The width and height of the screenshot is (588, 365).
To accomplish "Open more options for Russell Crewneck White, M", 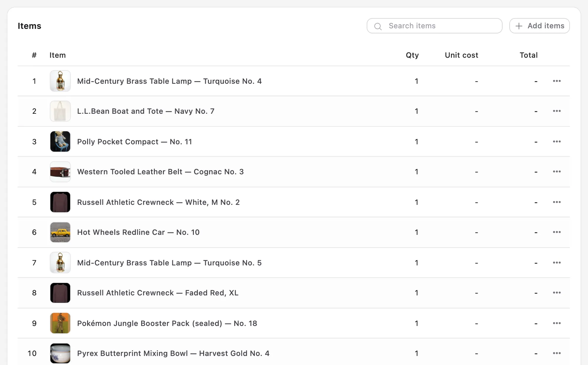I will (x=557, y=202).
